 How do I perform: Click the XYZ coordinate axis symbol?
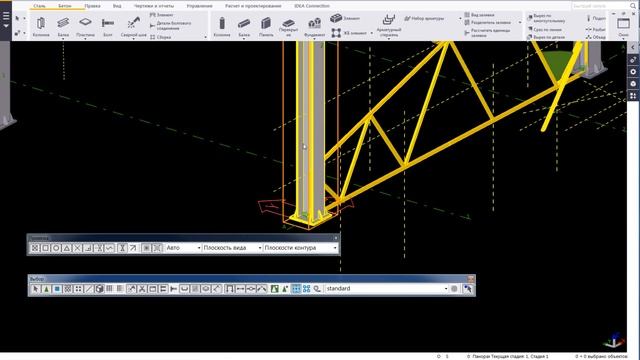coord(614,340)
